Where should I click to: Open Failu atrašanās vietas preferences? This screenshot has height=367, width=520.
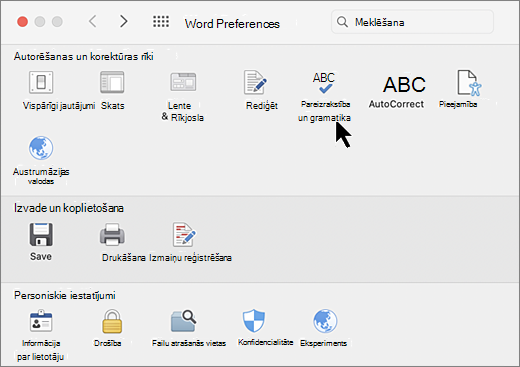183,321
